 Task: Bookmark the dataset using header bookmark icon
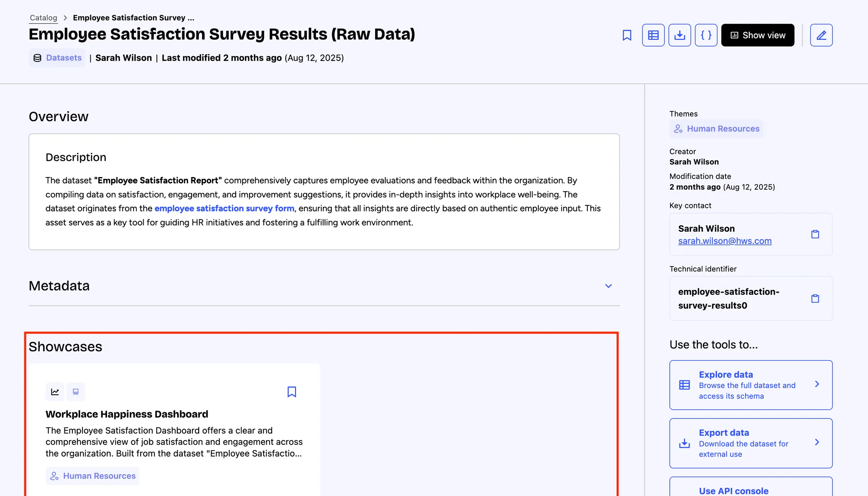[627, 35]
